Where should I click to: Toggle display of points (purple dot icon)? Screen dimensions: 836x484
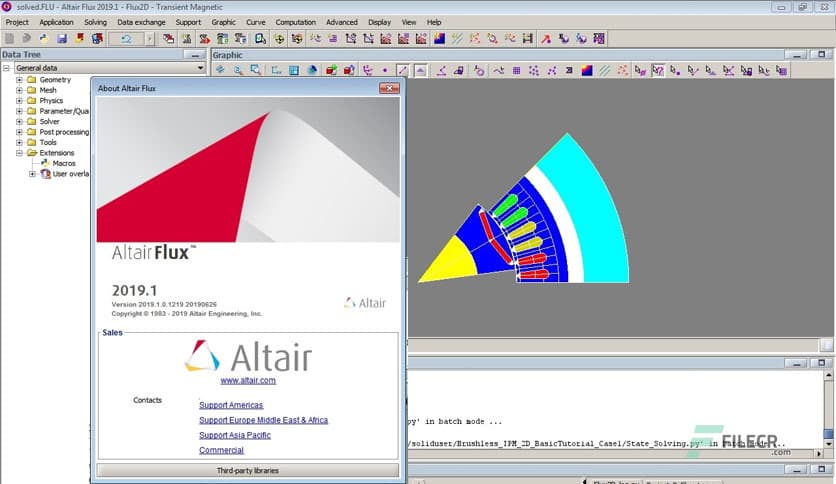pyautogui.click(x=385, y=70)
